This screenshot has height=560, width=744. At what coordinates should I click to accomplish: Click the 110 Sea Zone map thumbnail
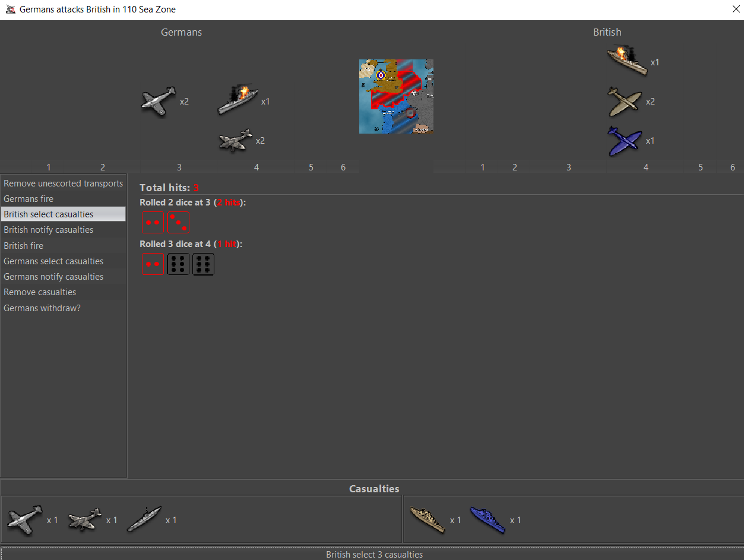pos(396,96)
